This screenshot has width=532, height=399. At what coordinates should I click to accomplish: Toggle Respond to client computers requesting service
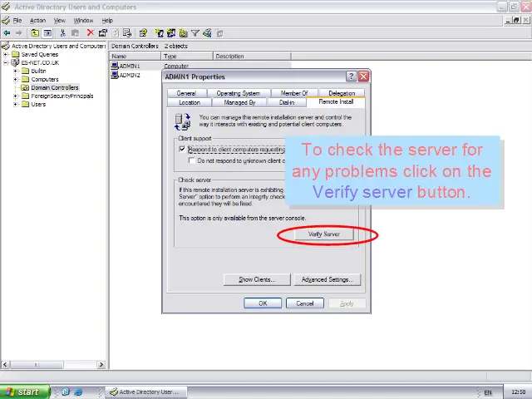183,150
